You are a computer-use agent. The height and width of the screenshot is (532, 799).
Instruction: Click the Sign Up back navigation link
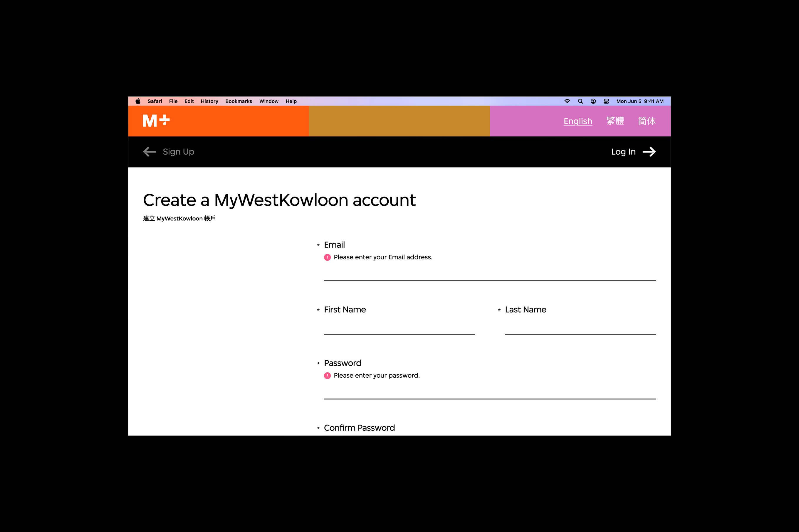(168, 151)
